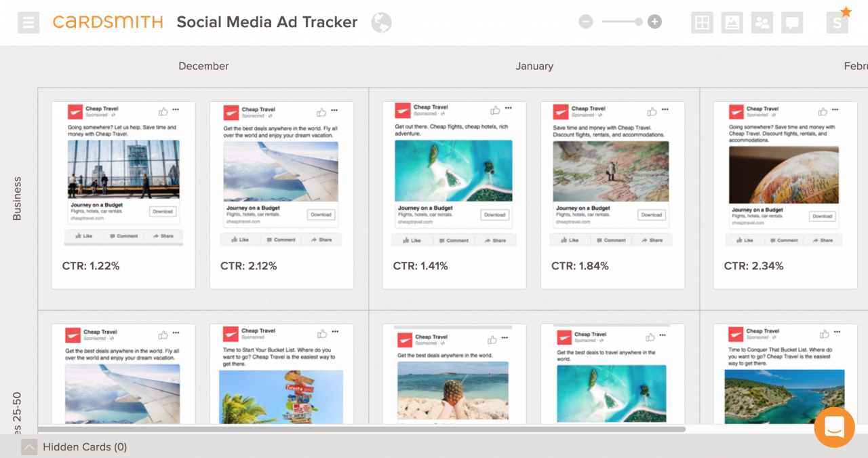The width and height of the screenshot is (868, 458).
Task: Open the image background icon
Action: tap(732, 22)
